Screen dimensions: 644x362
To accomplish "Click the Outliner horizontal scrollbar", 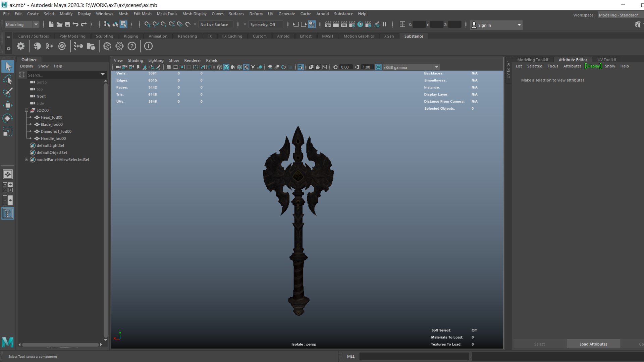I will 60,345.
